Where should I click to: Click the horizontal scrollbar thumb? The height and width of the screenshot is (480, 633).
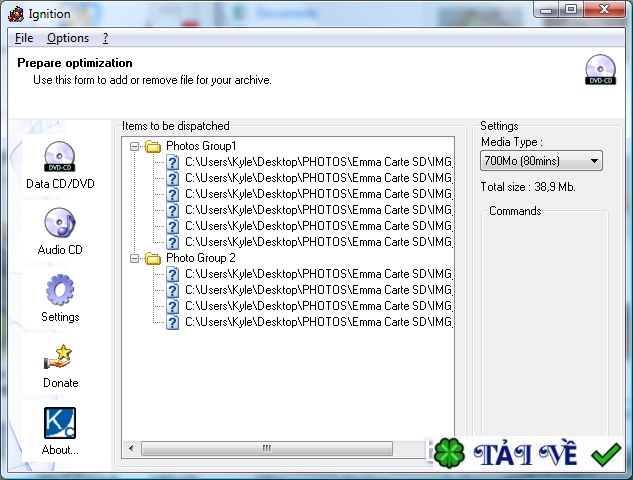pos(267,449)
